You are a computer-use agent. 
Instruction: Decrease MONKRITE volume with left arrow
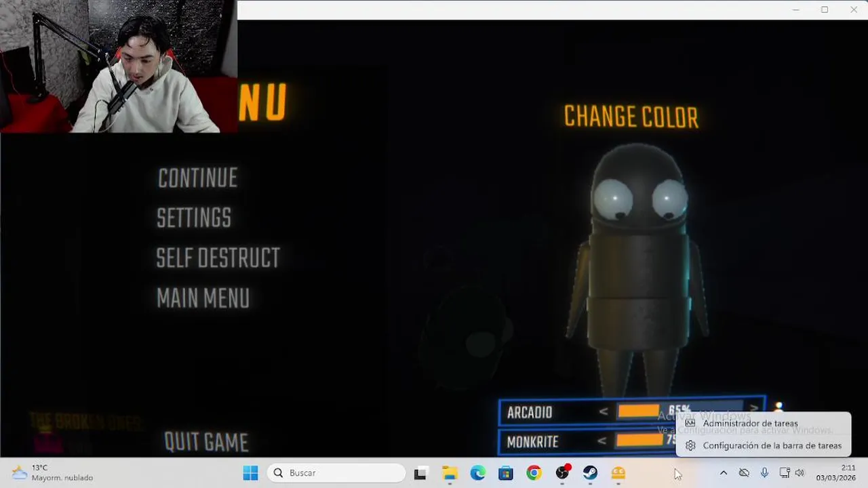tap(601, 442)
